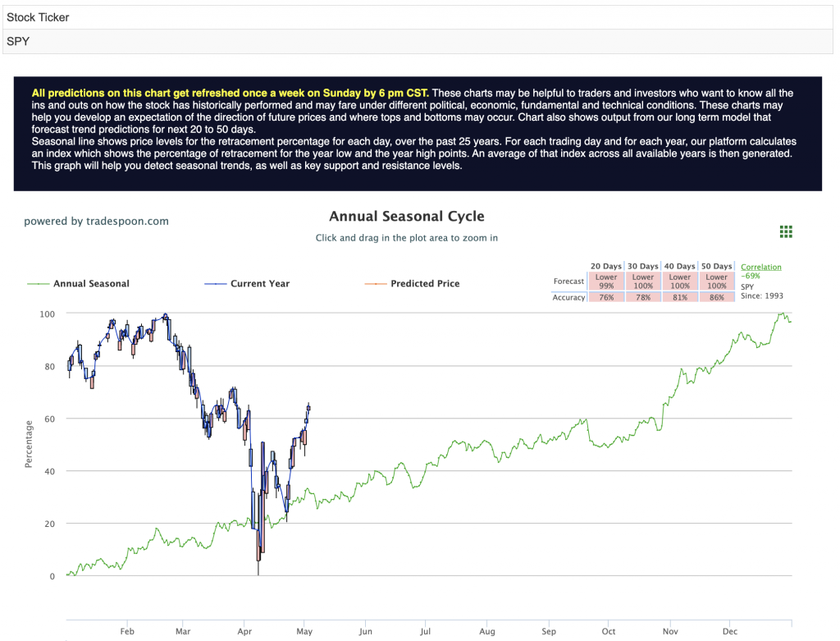Toggle the Predicted Price legend series
This screenshot has height=641, width=840.
[x=425, y=283]
